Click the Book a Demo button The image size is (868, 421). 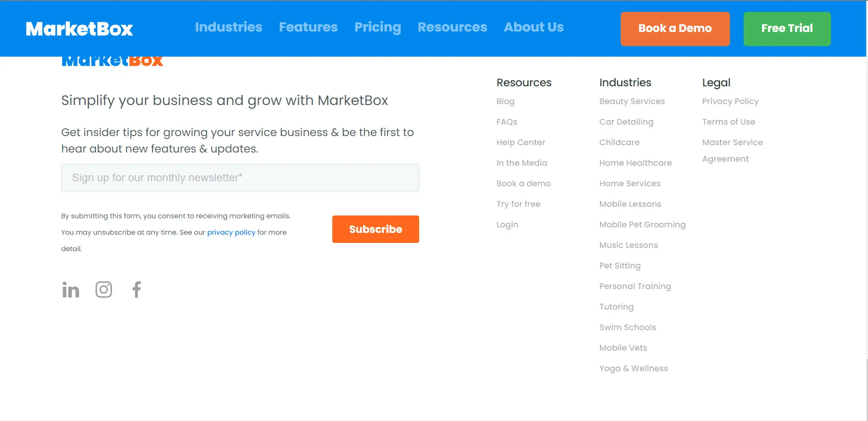[675, 29]
